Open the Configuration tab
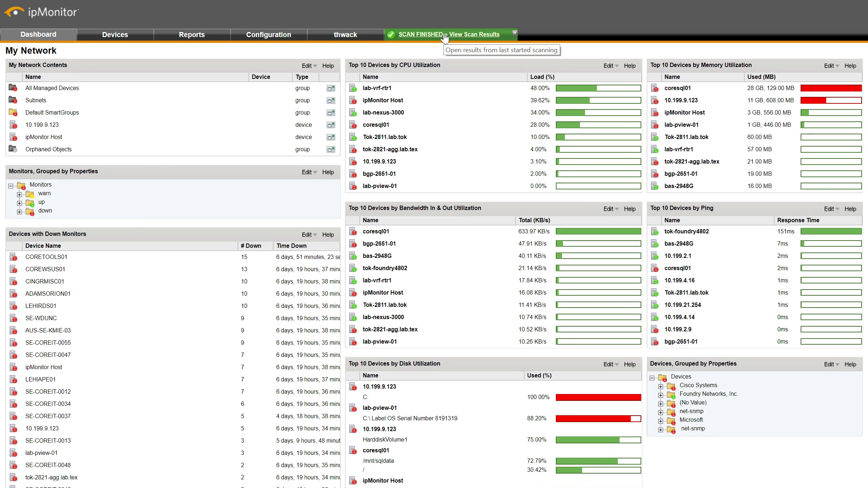This screenshot has width=868, height=488. point(269,35)
